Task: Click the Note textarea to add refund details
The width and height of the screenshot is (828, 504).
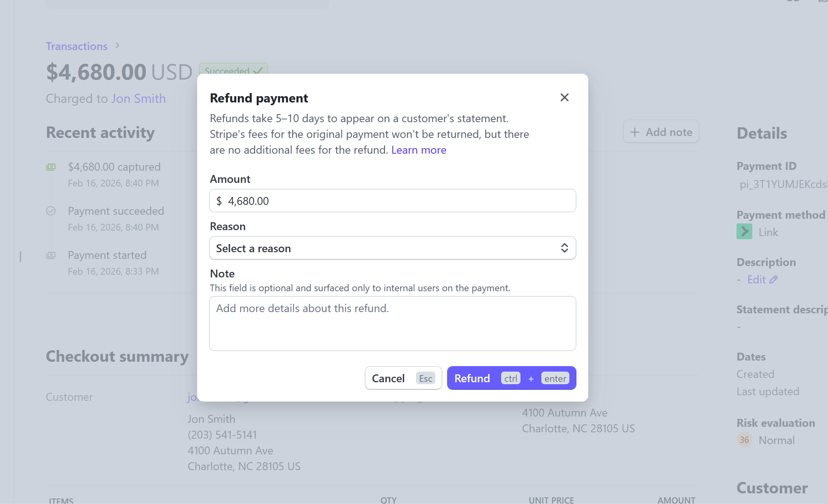Action: (x=392, y=323)
